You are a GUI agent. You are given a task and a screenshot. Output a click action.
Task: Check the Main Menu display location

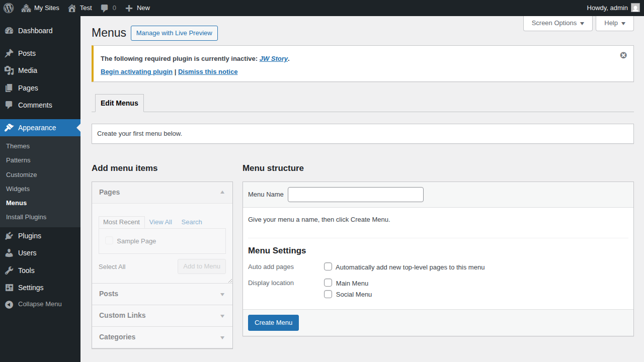[x=328, y=283]
